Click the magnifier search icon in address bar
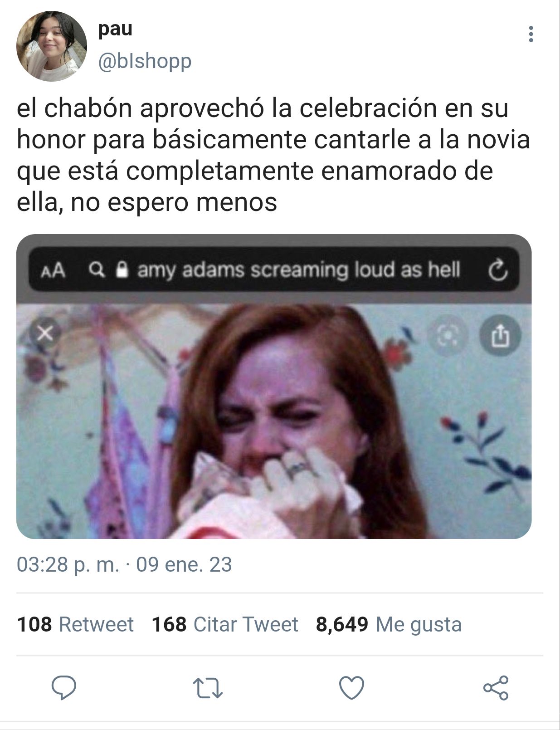This screenshot has height=730, width=560. (x=97, y=269)
